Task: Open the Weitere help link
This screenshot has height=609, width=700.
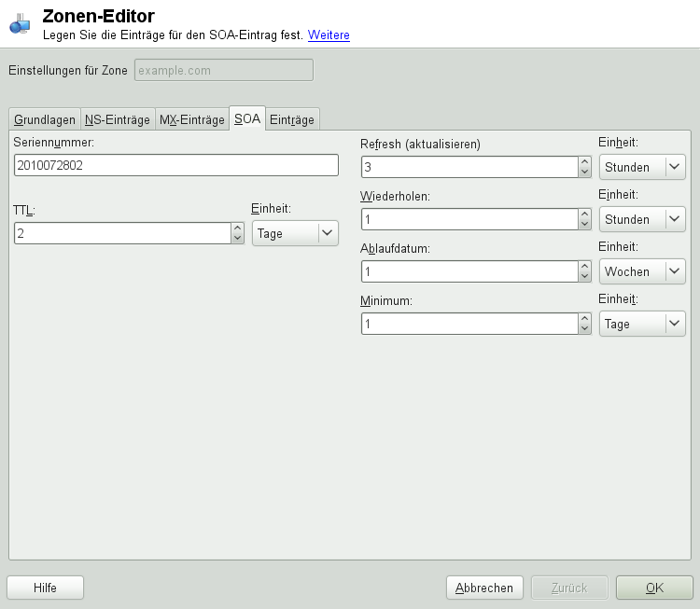Action: point(329,35)
